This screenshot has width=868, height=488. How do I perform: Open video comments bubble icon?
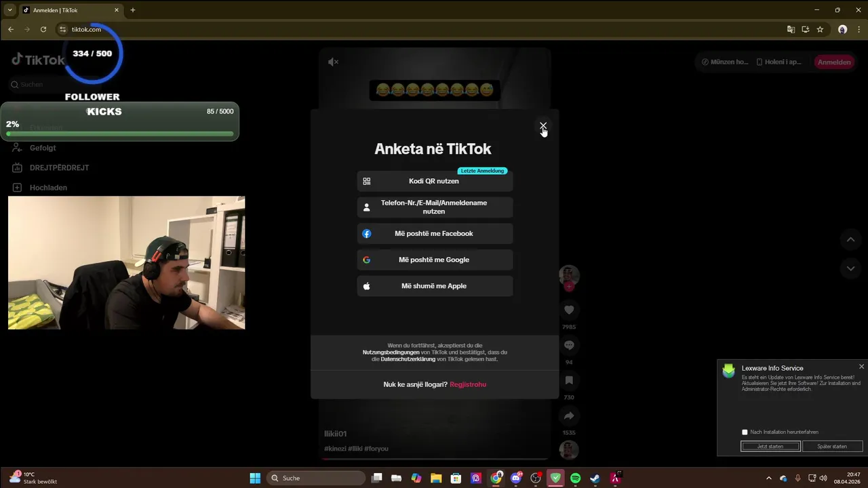coord(569,345)
